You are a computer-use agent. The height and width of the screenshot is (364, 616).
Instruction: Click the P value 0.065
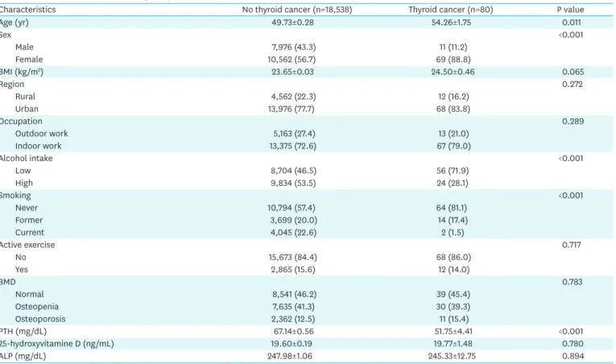pyautogui.click(x=573, y=72)
